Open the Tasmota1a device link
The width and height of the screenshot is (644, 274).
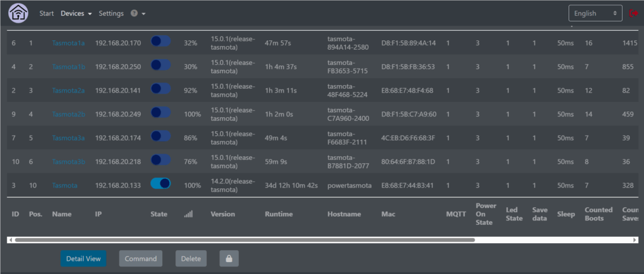[x=68, y=43]
